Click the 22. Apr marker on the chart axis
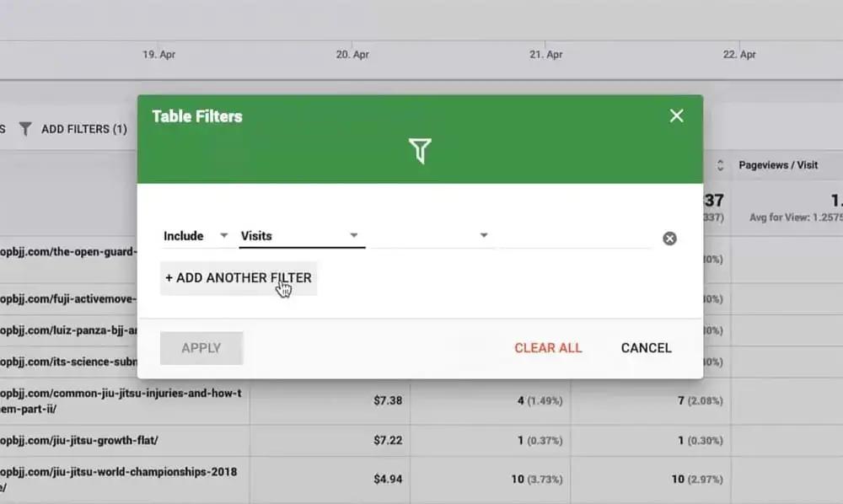 coord(739,54)
